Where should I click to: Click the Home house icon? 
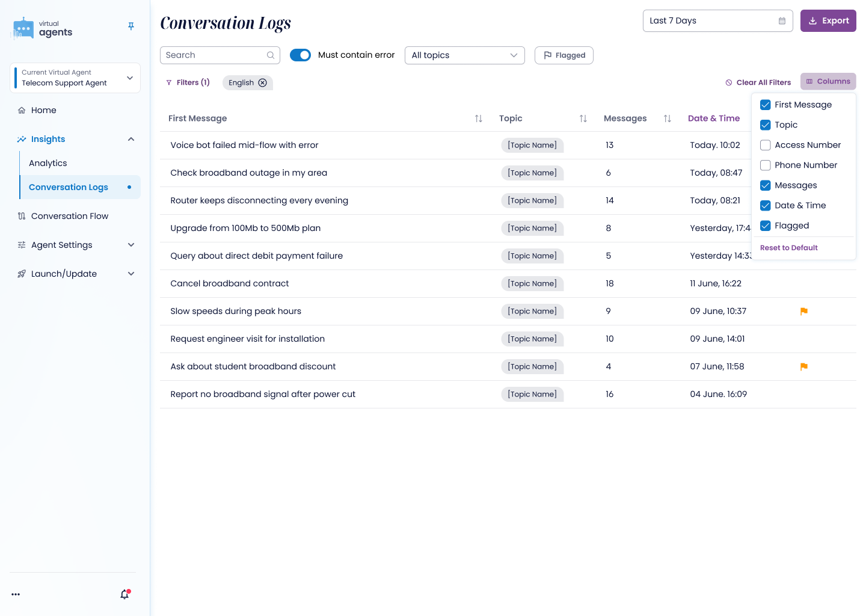(22, 111)
